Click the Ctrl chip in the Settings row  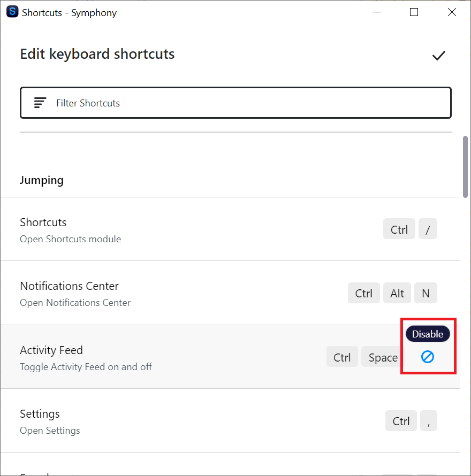click(x=401, y=421)
